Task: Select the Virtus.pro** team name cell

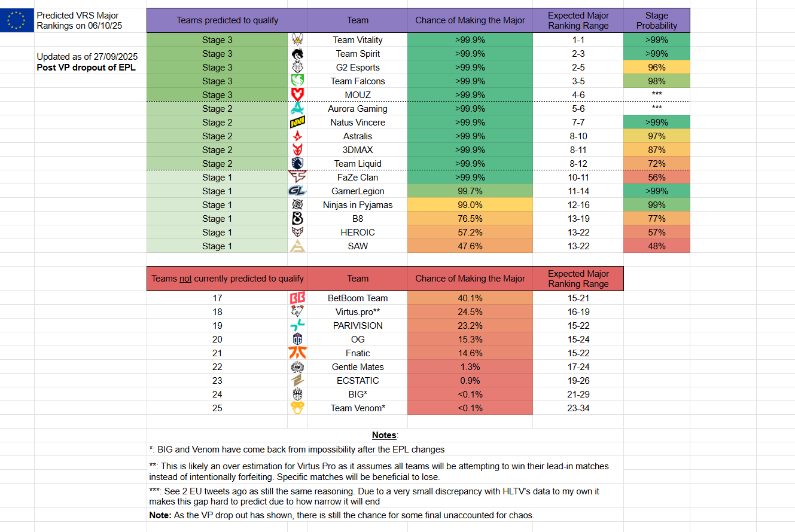Action: [x=358, y=312]
